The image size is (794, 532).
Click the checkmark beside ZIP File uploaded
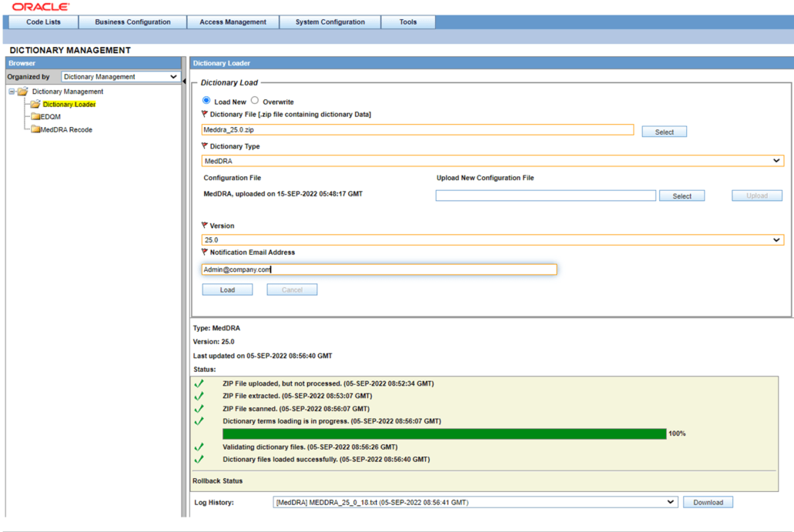[x=199, y=383]
